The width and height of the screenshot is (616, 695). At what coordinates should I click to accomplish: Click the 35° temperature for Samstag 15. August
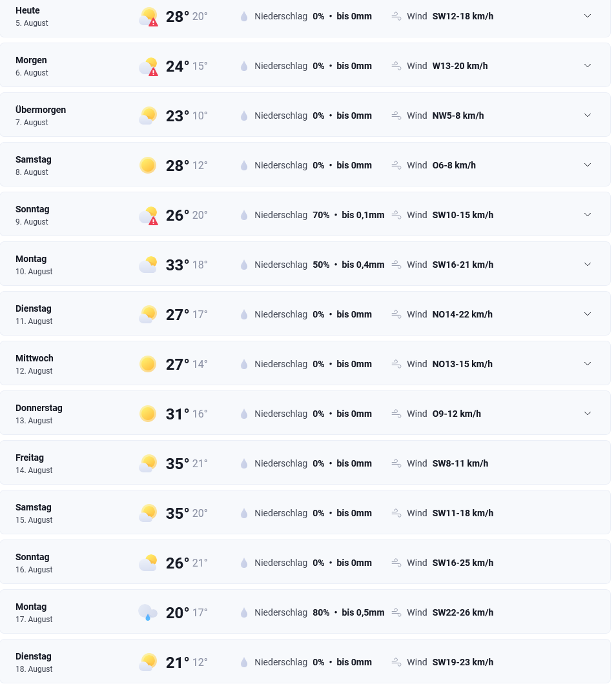point(178,513)
